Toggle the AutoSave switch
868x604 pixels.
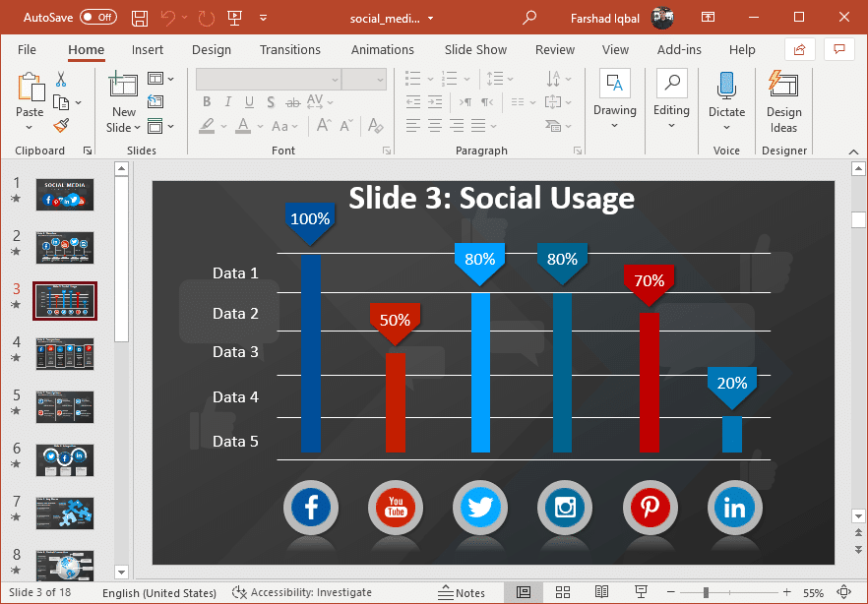click(97, 18)
